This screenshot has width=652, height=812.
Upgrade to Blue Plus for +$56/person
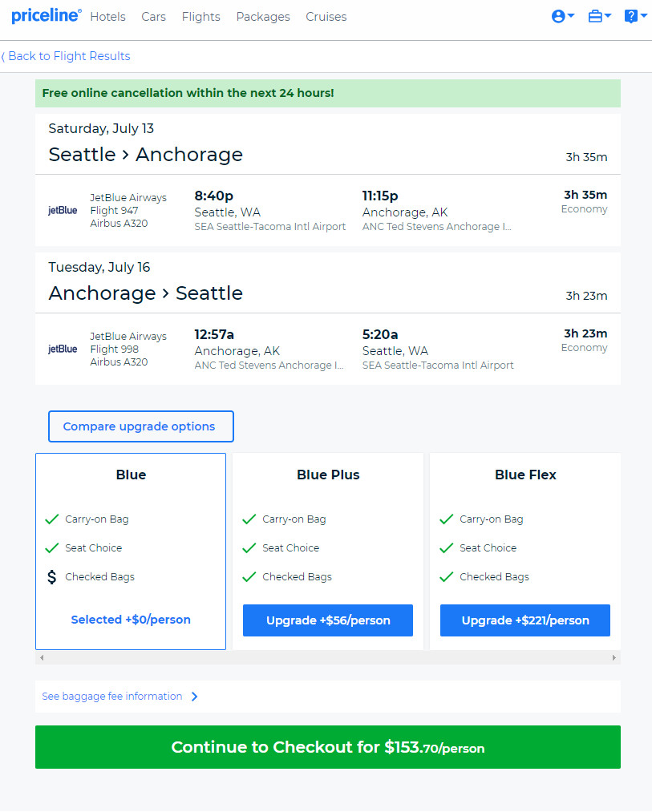click(328, 620)
